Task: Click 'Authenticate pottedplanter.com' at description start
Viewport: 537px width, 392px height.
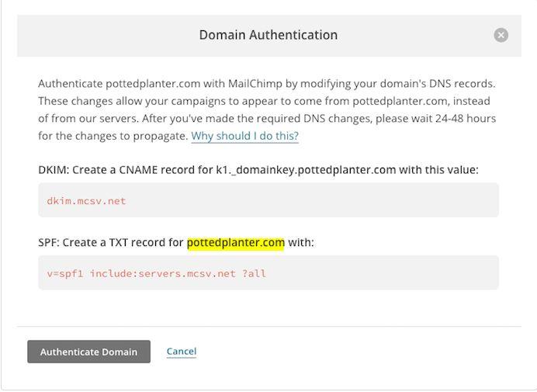Action: (120, 84)
